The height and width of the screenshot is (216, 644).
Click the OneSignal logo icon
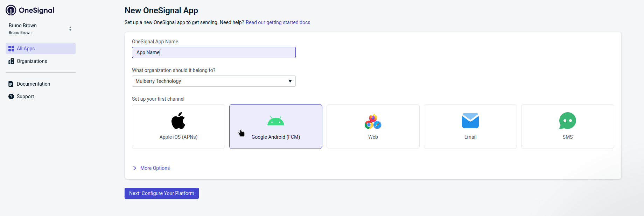[x=11, y=10]
